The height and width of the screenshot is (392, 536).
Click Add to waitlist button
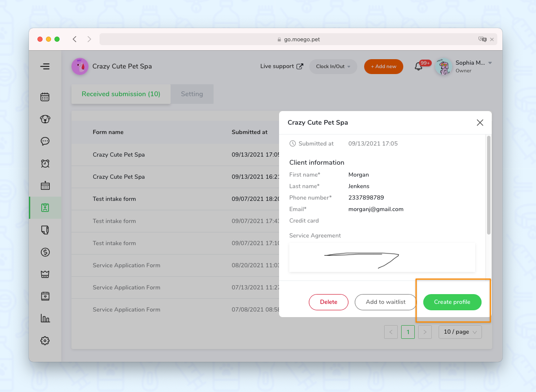(x=386, y=302)
